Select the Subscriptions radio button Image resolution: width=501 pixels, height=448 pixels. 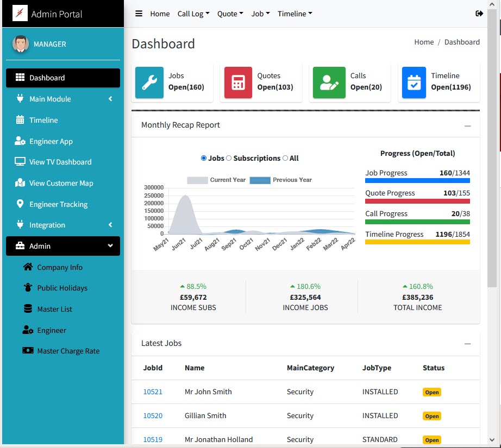(x=229, y=158)
